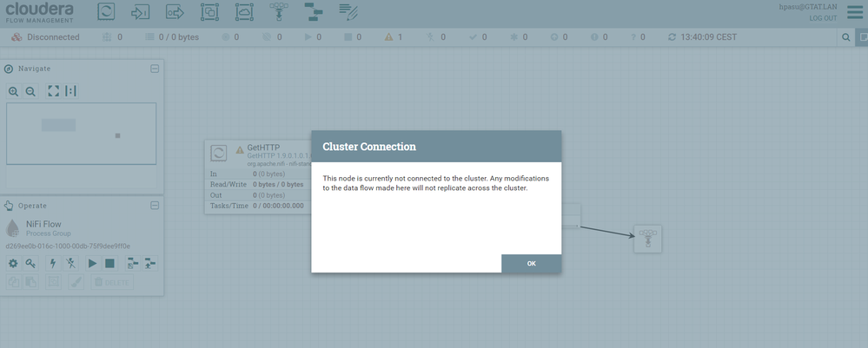Click the upload template icon
868x348 pixels.
click(x=150, y=263)
